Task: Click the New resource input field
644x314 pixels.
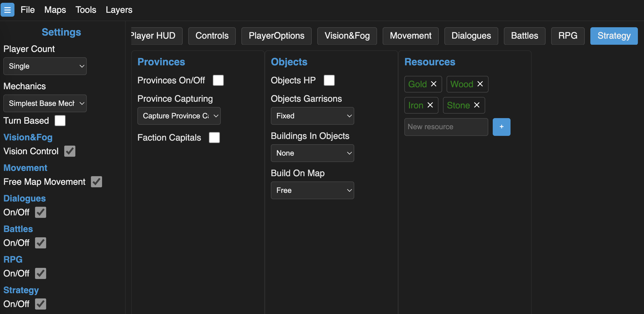Action: (x=446, y=127)
